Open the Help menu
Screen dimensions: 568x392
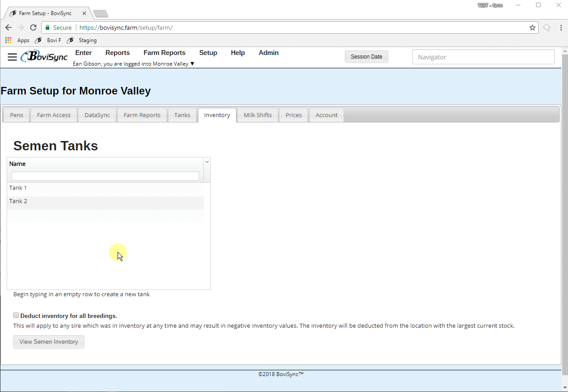[238, 53]
